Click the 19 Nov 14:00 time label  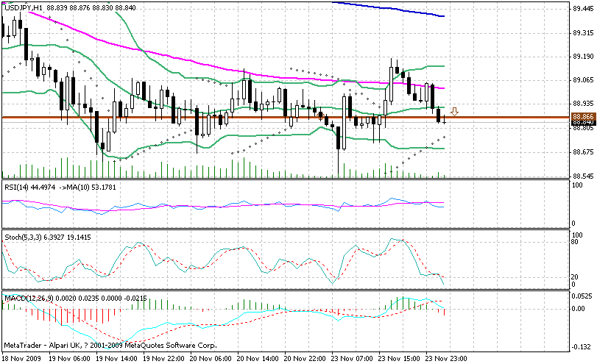pyautogui.click(x=116, y=359)
